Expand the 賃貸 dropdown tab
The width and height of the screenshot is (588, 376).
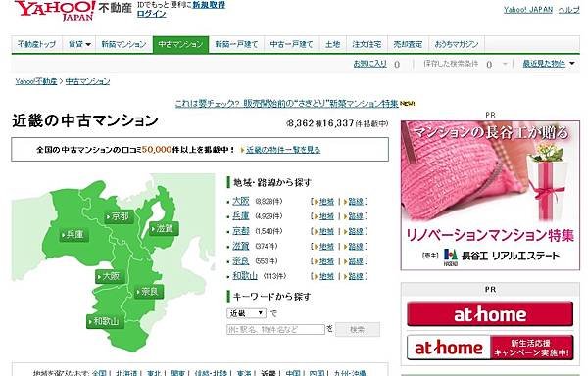[x=79, y=44]
